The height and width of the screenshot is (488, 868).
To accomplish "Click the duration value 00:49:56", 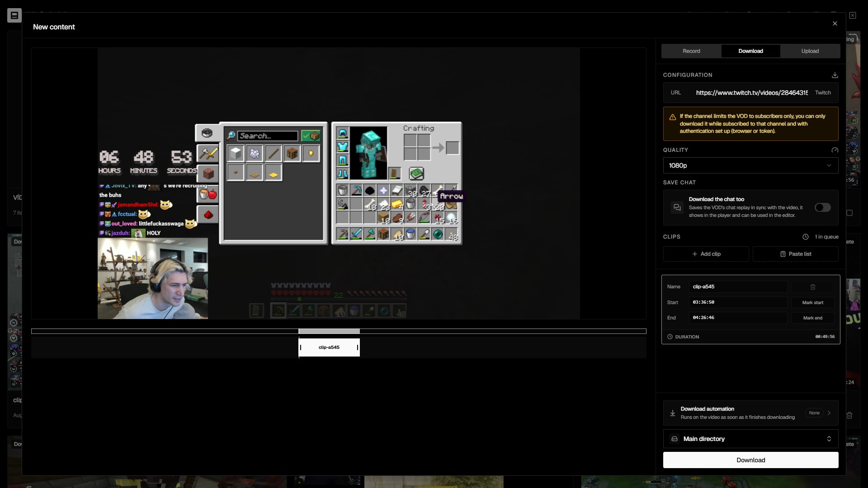I will pos(825,337).
